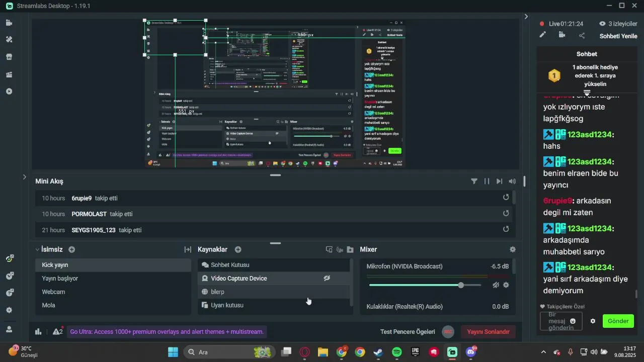The height and width of the screenshot is (362, 644).
Task: Open Spotify from the taskbar
Action: point(396,352)
